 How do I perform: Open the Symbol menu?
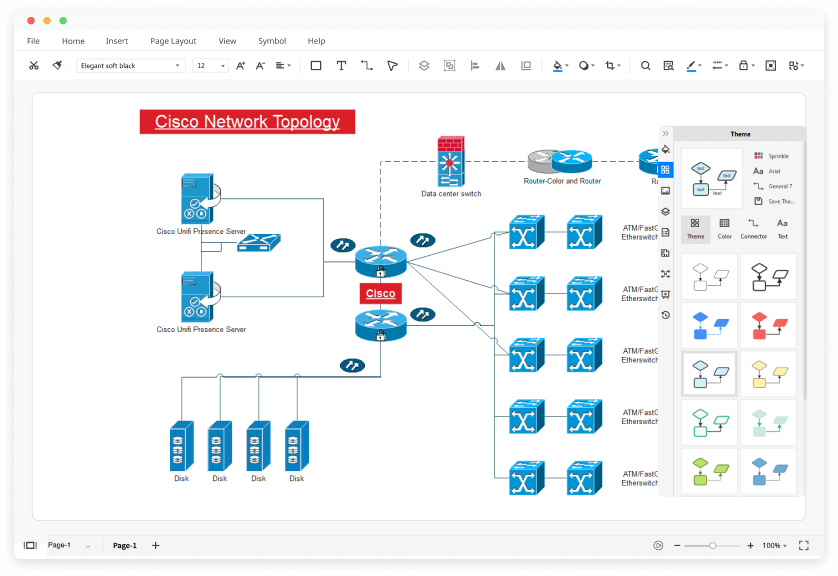click(x=272, y=41)
